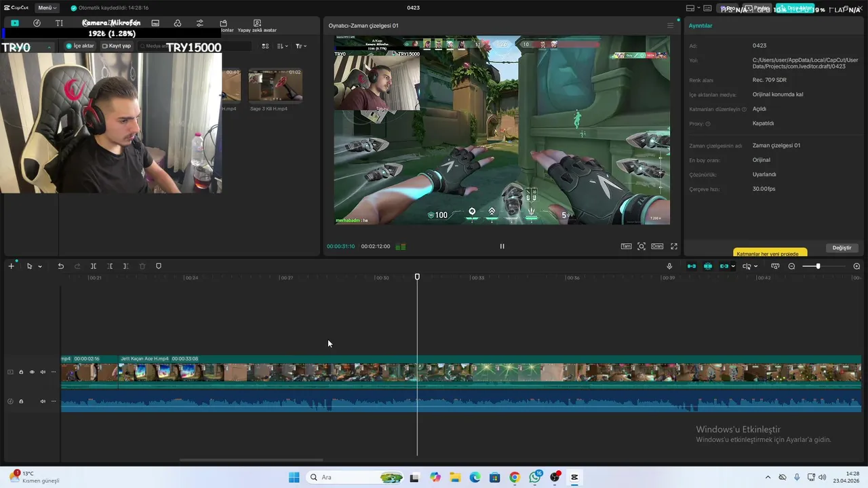Open the player panel hamburger menu

point(671,26)
